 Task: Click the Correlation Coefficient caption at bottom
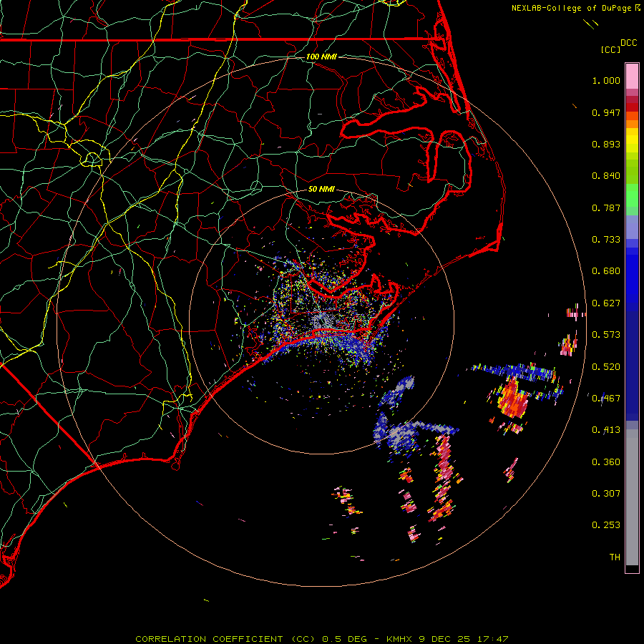tap(321, 639)
